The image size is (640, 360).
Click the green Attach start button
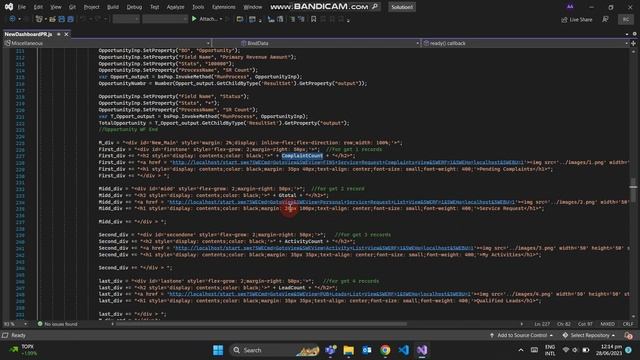(x=205, y=19)
